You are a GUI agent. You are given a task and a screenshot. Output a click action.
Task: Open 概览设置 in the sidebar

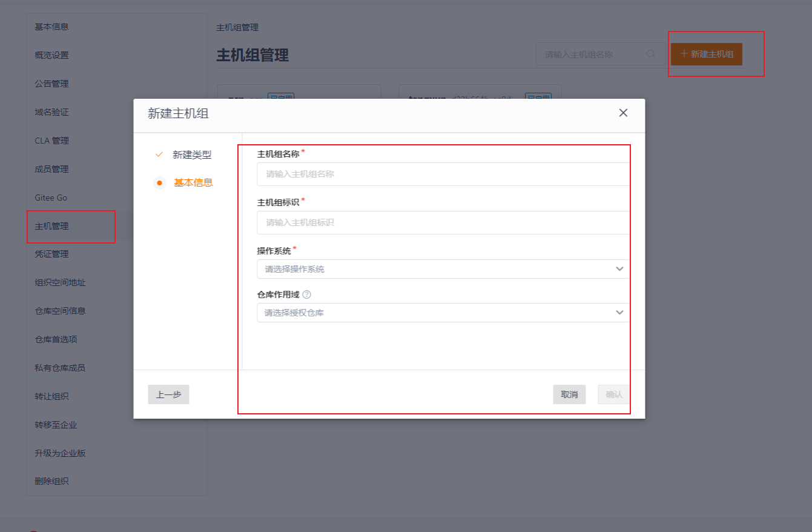(x=51, y=55)
